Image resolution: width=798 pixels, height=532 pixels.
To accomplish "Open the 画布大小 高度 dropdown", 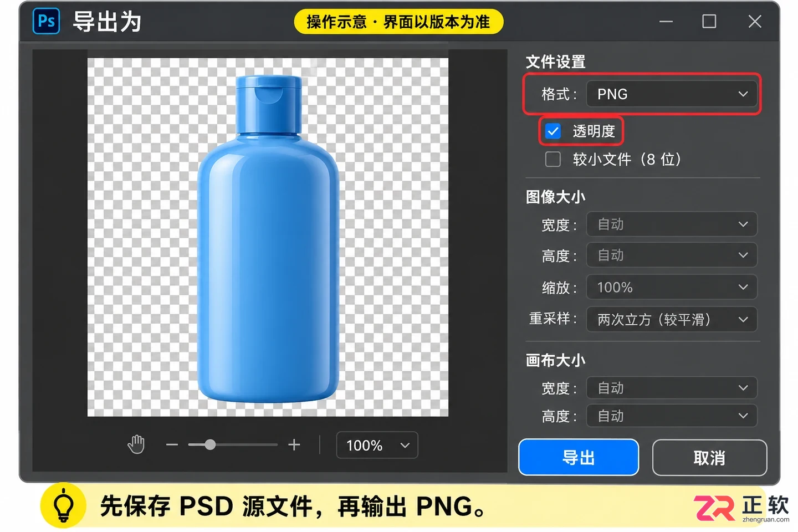I will pos(672,416).
